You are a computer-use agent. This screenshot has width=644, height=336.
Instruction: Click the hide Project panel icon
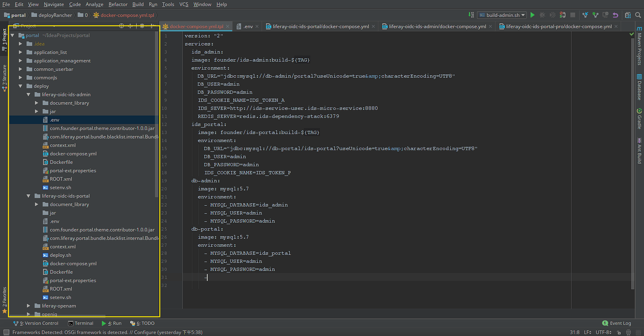click(x=152, y=26)
